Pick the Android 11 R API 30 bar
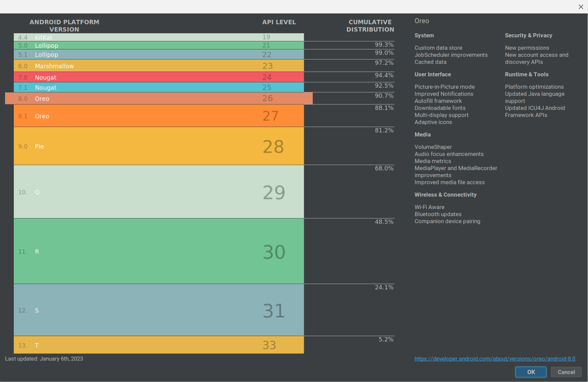This screenshot has width=588, height=382. pos(158,251)
